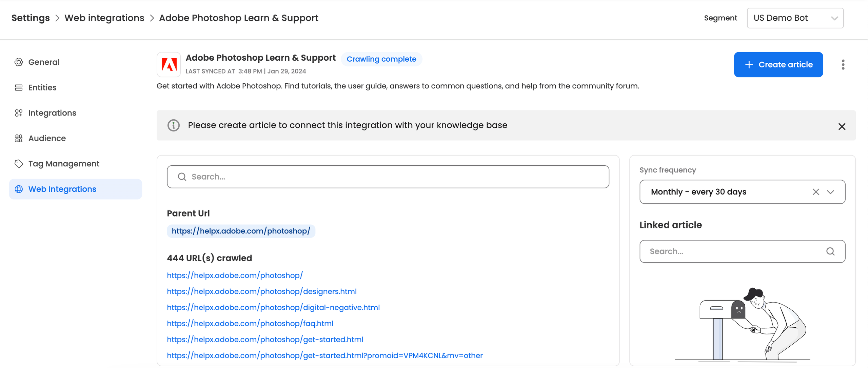
Task: Open the three-dot more options menu
Action: click(x=843, y=64)
